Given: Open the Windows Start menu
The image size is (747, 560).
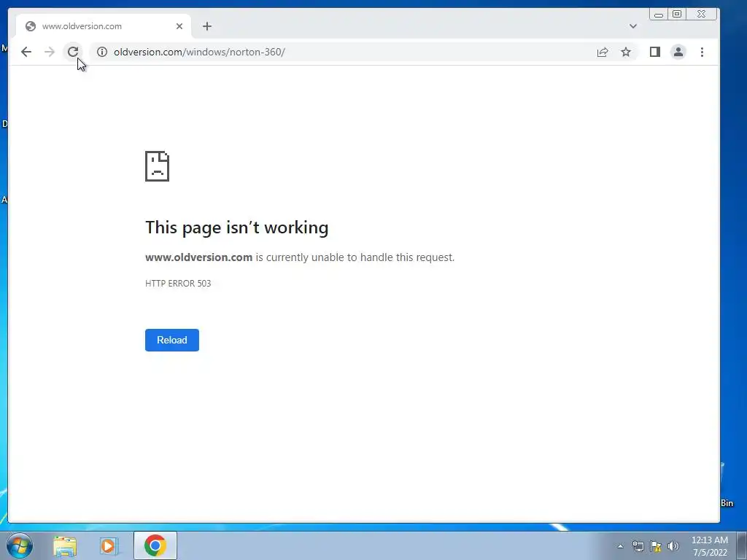Looking at the screenshot, I should (20, 545).
